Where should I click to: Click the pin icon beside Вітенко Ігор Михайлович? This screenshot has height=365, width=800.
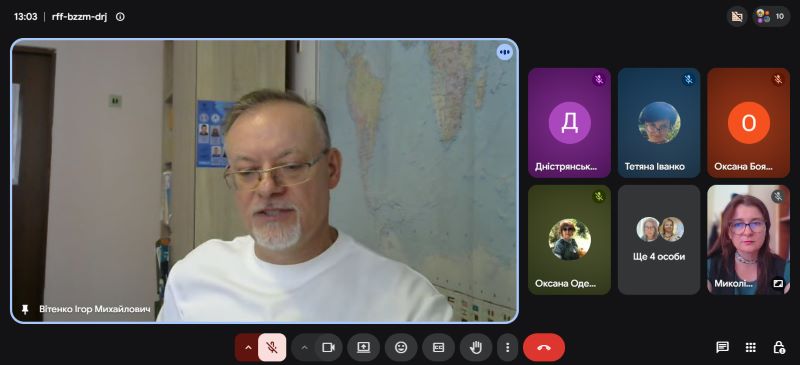pyautogui.click(x=24, y=309)
